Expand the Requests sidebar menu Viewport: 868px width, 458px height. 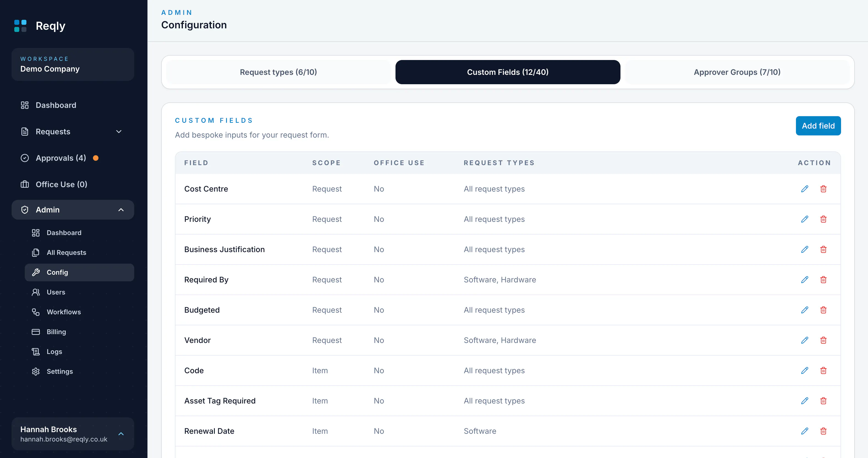tap(73, 132)
